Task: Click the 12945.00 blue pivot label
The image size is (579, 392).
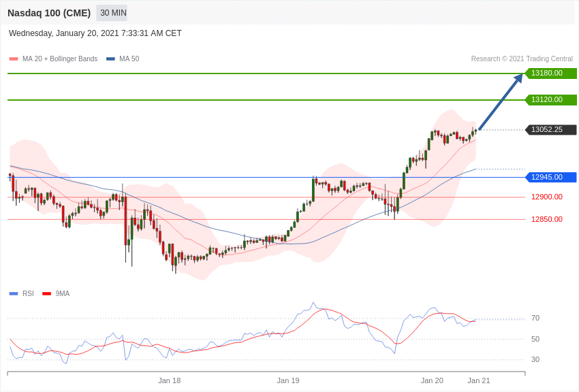Action: pos(550,177)
